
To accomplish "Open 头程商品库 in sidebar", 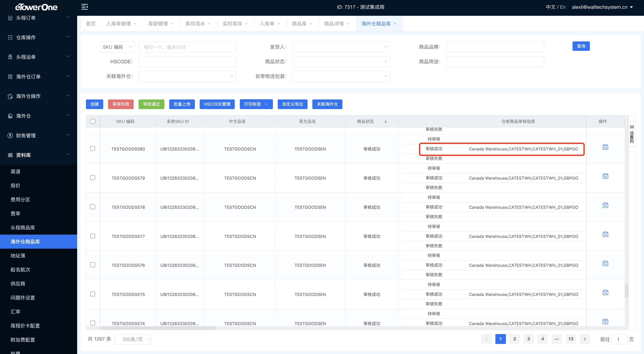I will 39,228.
